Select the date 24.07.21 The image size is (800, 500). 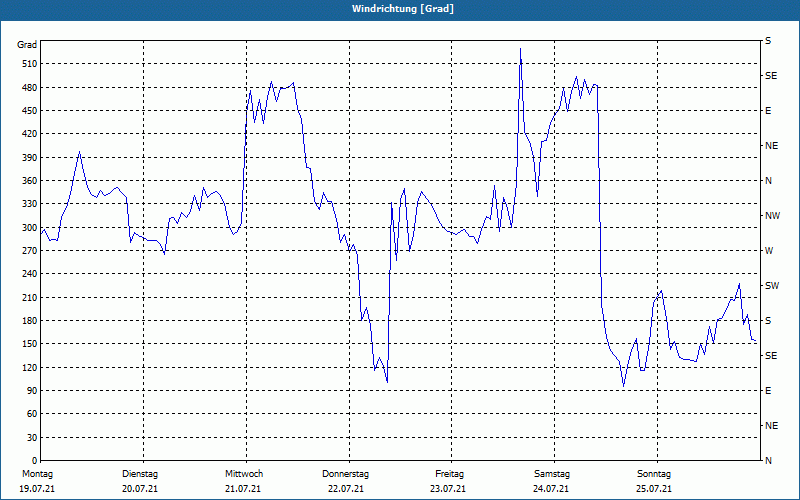coord(551,489)
